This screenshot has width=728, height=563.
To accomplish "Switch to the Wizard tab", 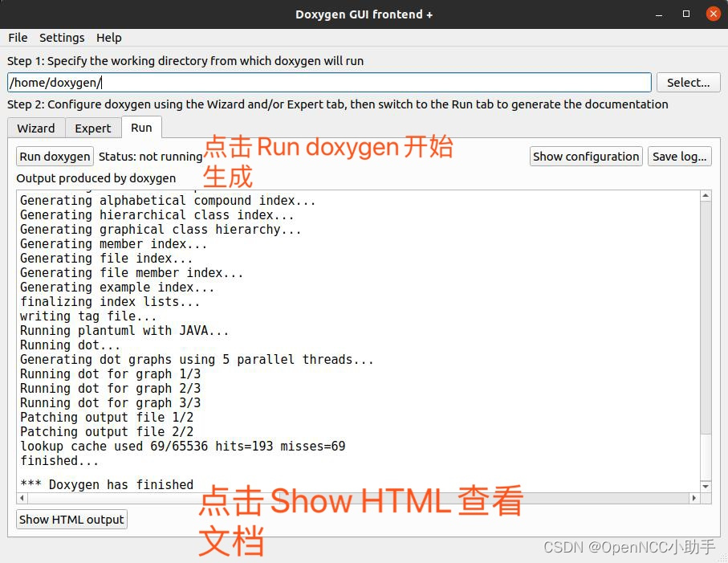I will pos(35,128).
